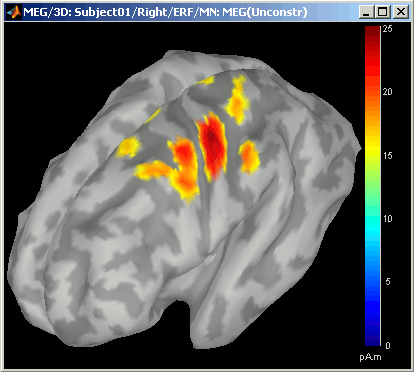The image size is (414, 372).
Task: Close the MEG/3D figure window
Action: (x=401, y=12)
